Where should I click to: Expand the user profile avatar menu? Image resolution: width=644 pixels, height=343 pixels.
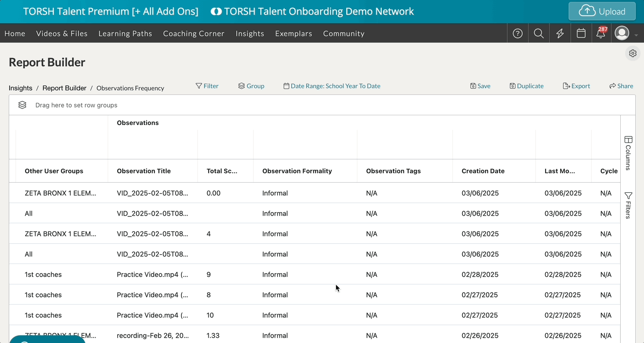point(622,33)
